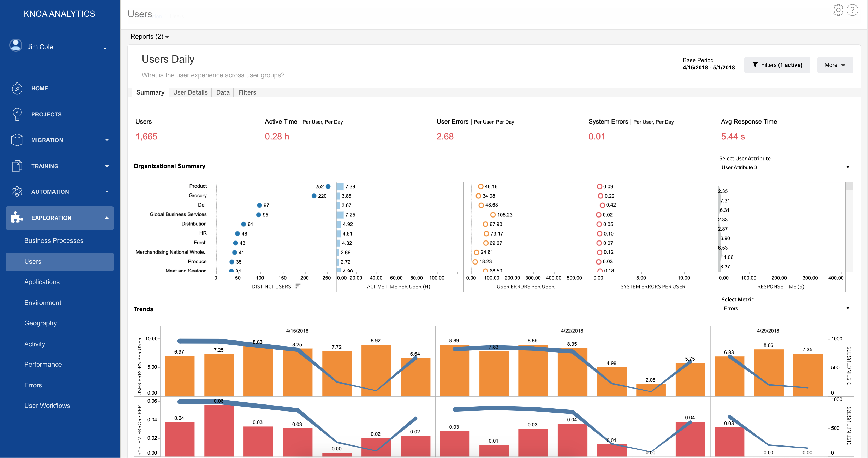Open the Business Processes link
This screenshot has width=868, height=458.
[x=53, y=240]
